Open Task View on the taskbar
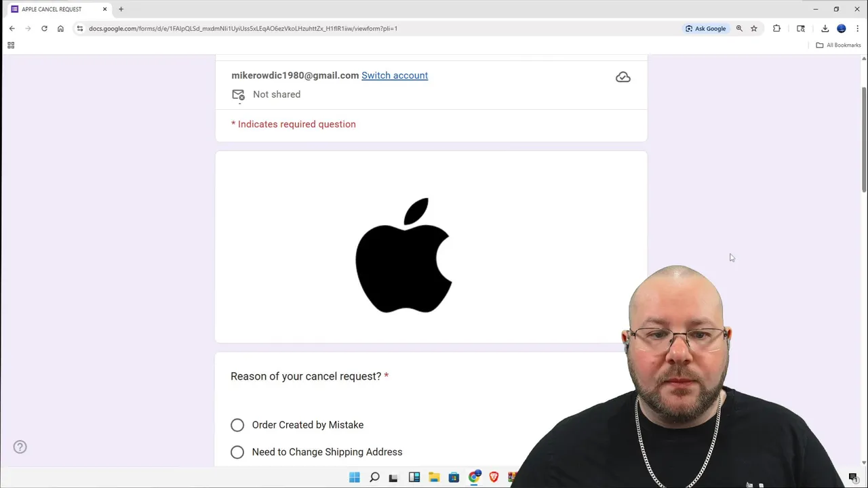The image size is (868, 488). tap(393, 477)
